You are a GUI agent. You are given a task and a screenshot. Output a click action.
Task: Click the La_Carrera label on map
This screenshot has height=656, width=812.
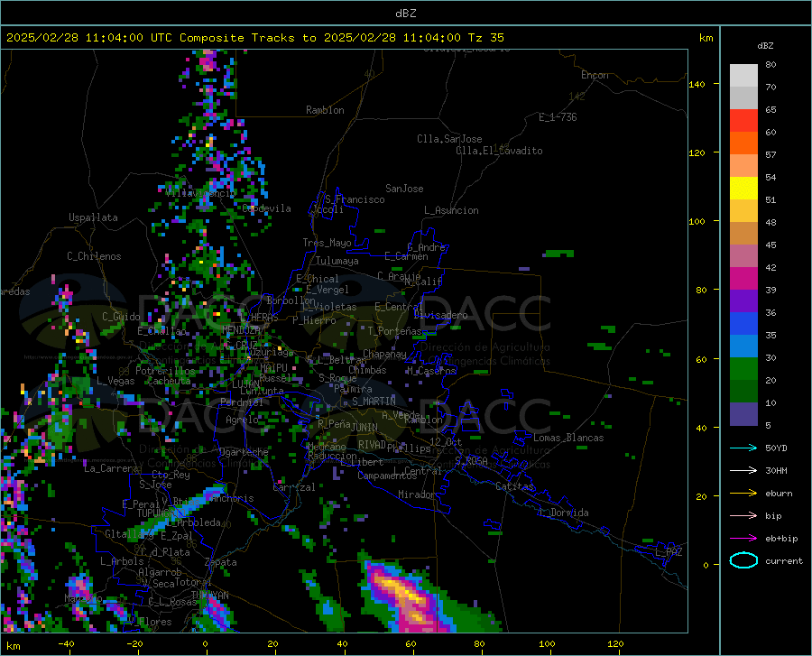(x=111, y=468)
